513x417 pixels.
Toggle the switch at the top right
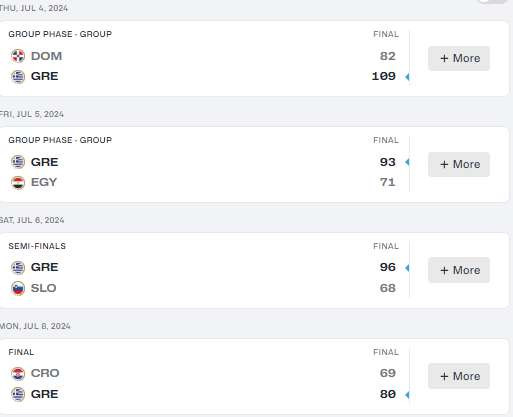[x=493, y=1]
